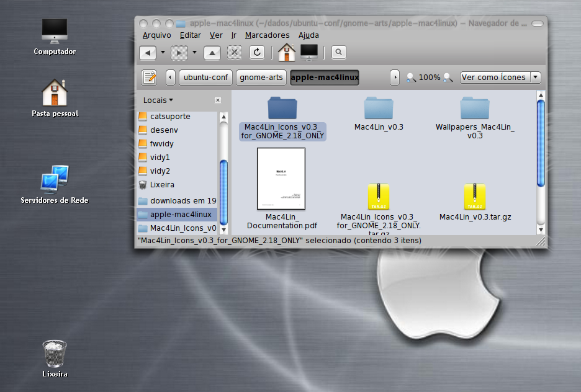Reload the current folder
Screen dimensions: 581x392
pos(257,53)
